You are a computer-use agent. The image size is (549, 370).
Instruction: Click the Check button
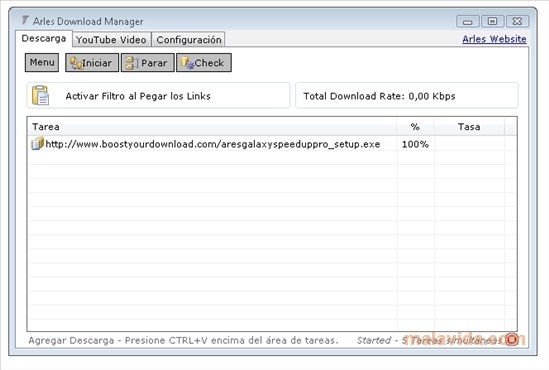click(x=204, y=63)
